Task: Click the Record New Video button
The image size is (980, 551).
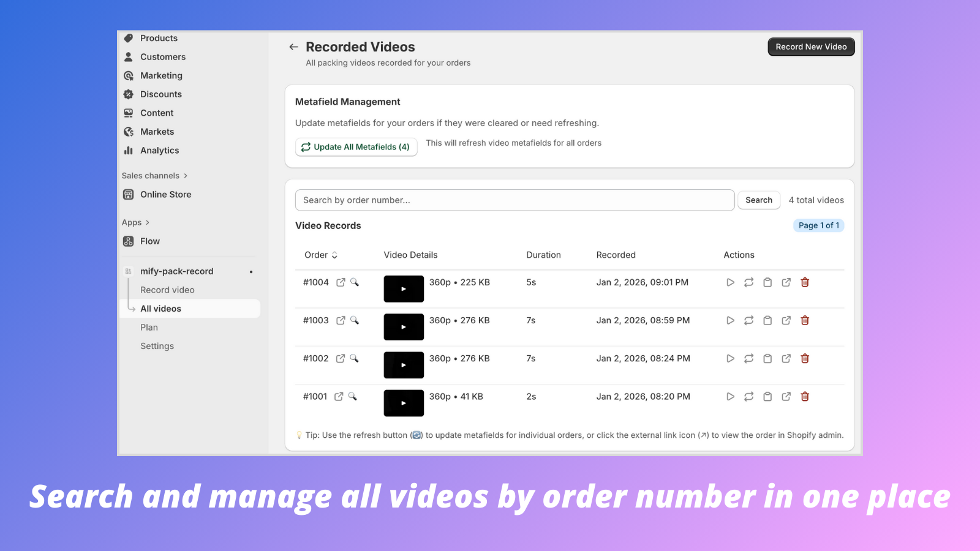Action: tap(811, 47)
